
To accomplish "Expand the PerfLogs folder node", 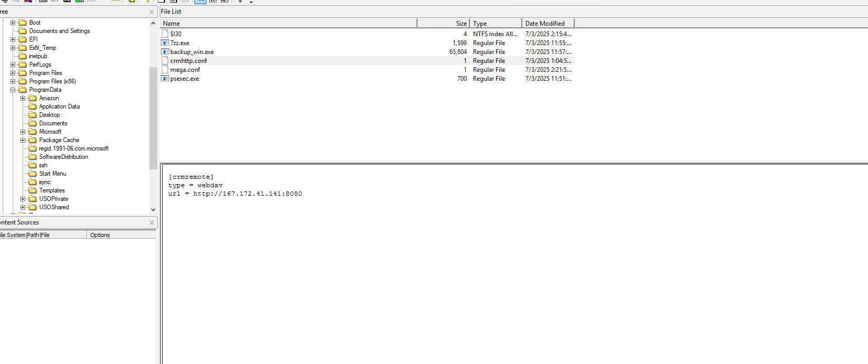I will click(x=13, y=65).
